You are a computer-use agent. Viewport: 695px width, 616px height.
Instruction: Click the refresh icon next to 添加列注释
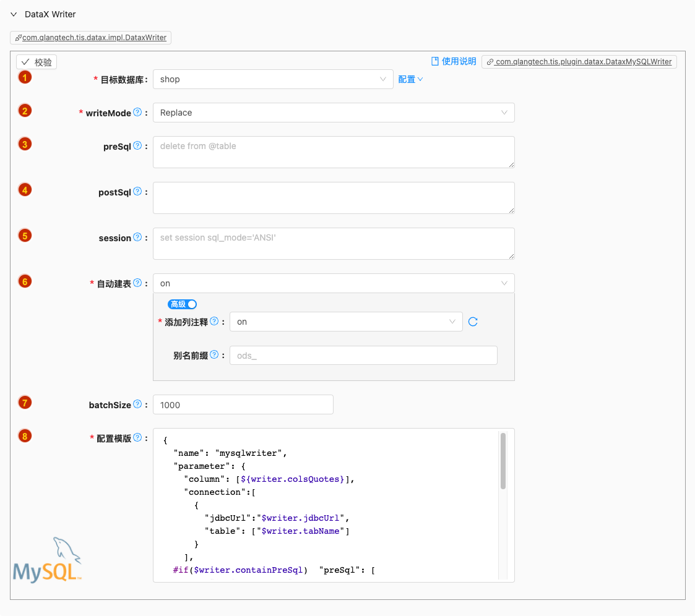pos(473,322)
